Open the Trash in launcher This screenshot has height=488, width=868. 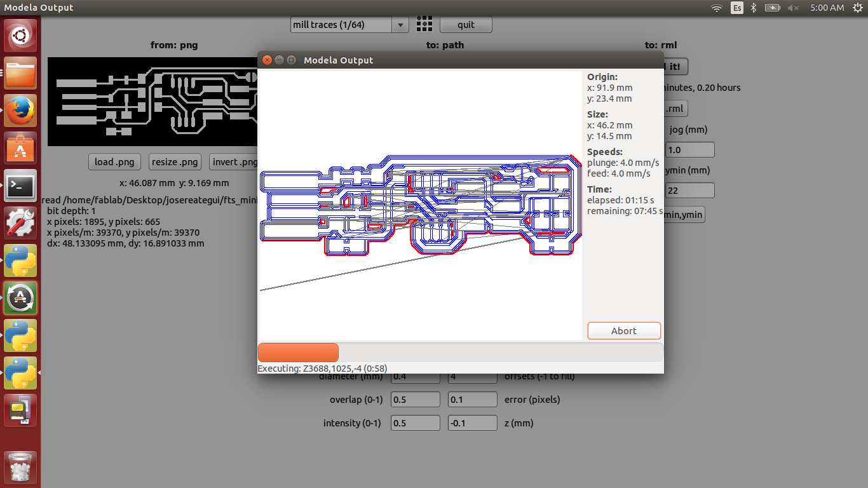click(x=20, y=468)
